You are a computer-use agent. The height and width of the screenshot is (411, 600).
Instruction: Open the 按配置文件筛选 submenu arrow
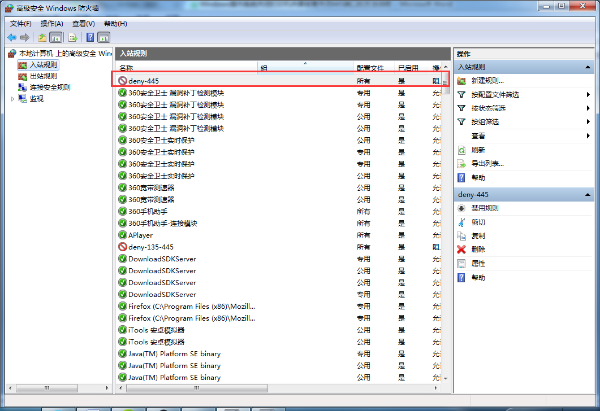[x=588, y=95]
